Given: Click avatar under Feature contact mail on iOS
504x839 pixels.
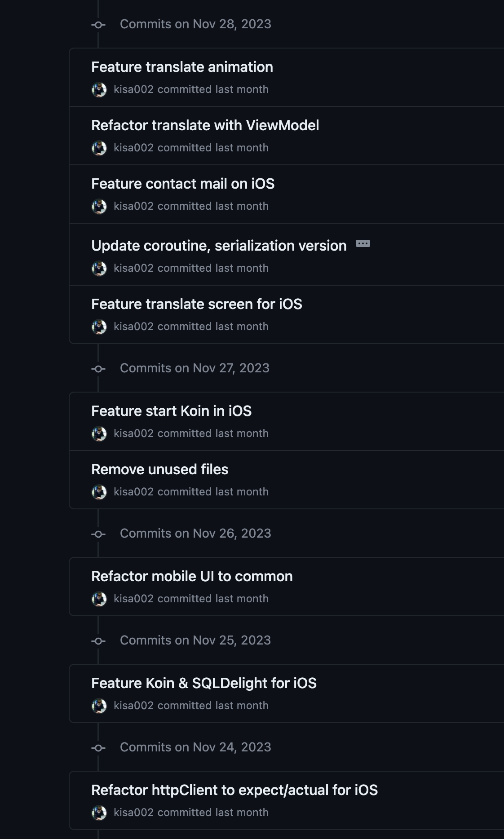Looking at the screenshot, I should coord(99,207).
